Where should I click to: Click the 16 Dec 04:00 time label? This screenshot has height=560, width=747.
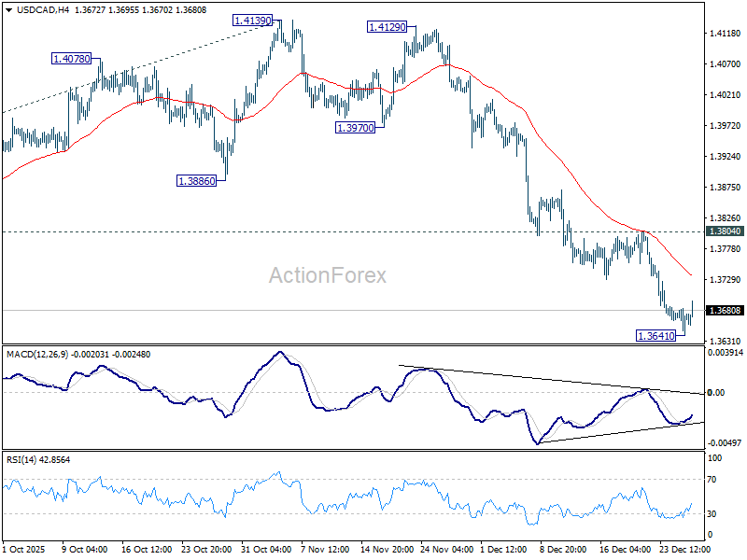[x=625, y=549]
